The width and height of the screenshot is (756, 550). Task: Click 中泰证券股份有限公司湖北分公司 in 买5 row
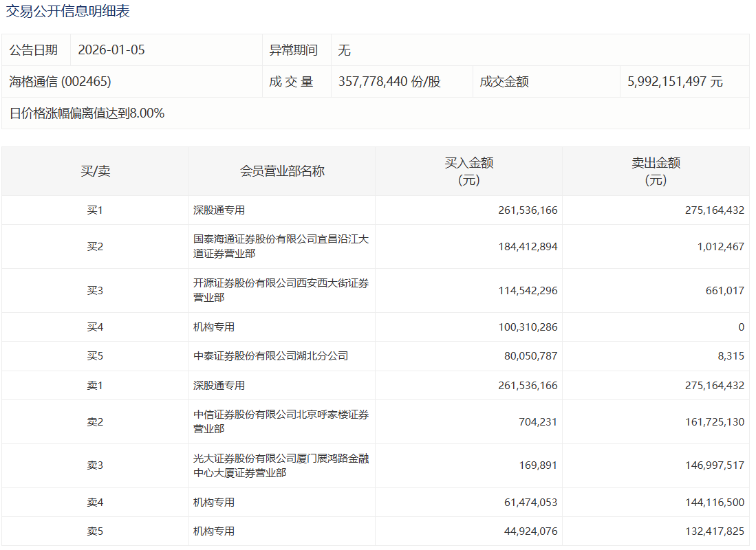coord(270,356)
